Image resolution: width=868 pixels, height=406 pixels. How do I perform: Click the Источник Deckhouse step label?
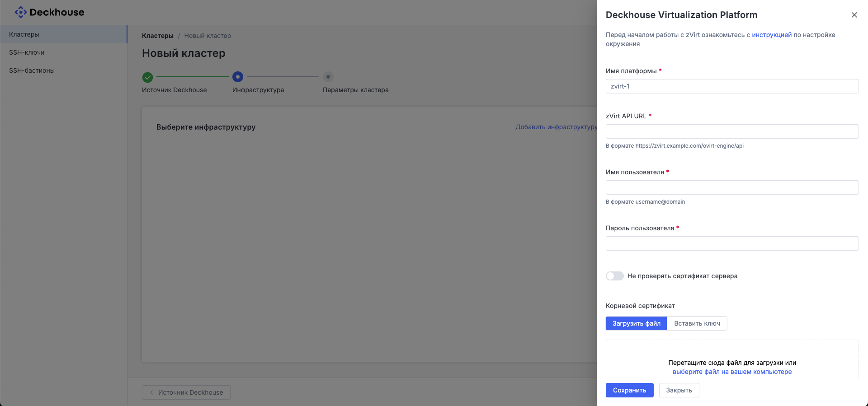tap(174, 90)
